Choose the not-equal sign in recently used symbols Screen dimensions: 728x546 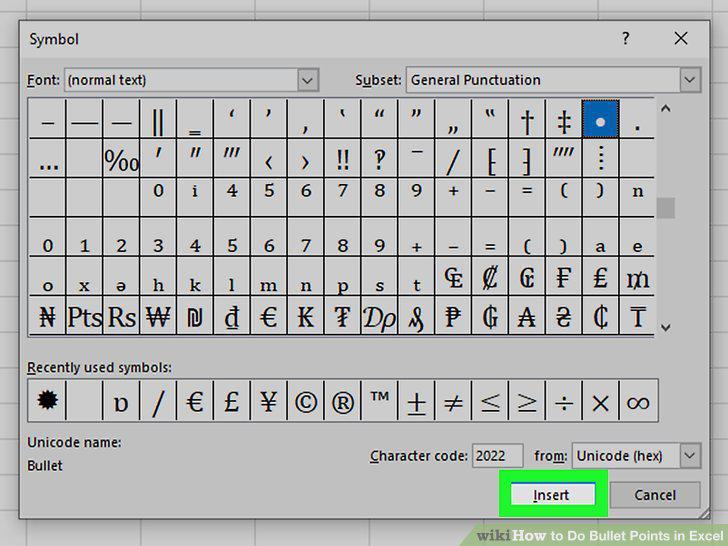pyautogui.click(x=453, y=401)
